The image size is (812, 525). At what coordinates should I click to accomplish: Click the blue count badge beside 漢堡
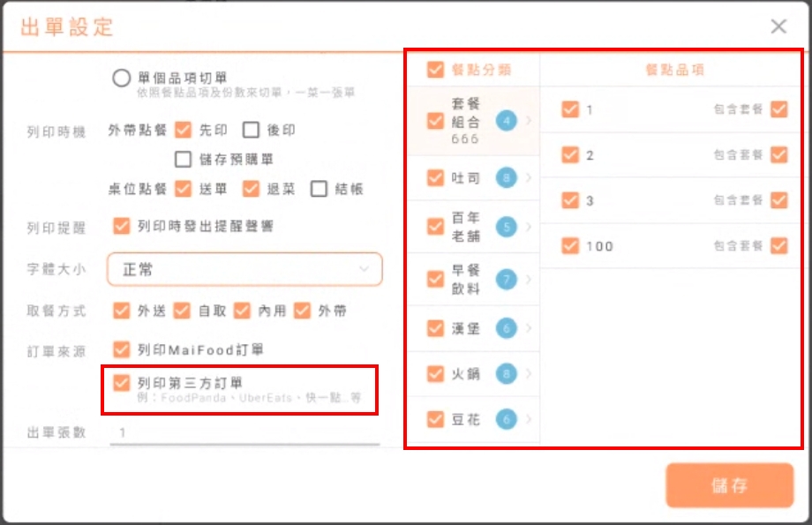tap(506, 328)
